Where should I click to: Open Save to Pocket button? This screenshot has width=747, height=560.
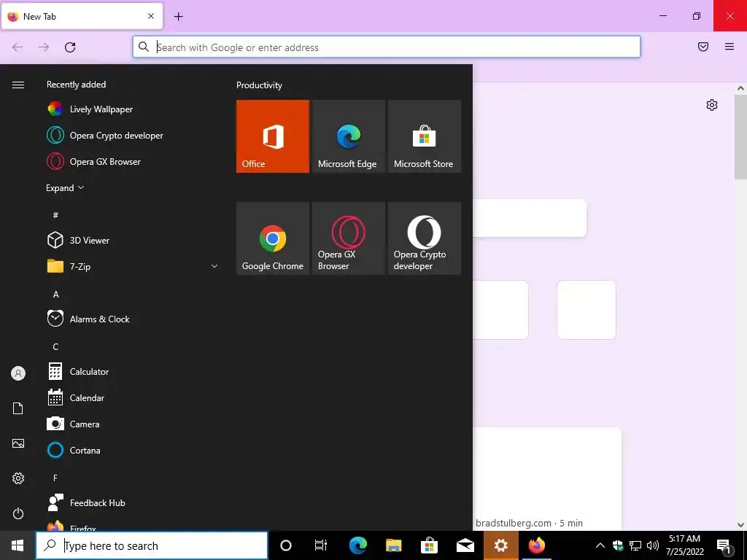[703, 47]
